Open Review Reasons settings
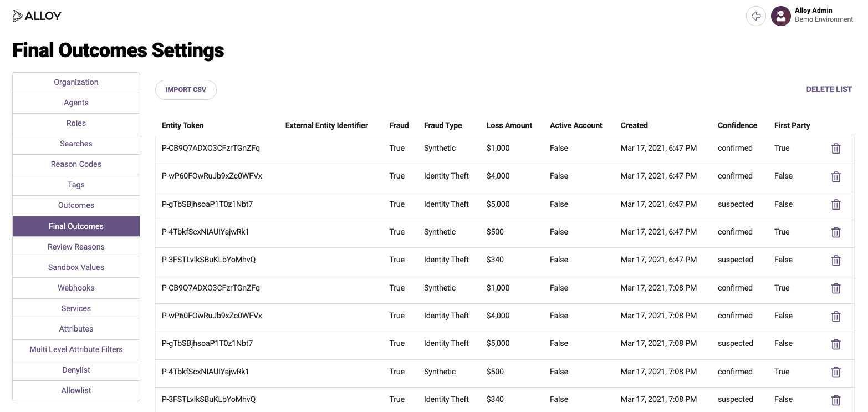868x412 pixels. click(76, 247)
